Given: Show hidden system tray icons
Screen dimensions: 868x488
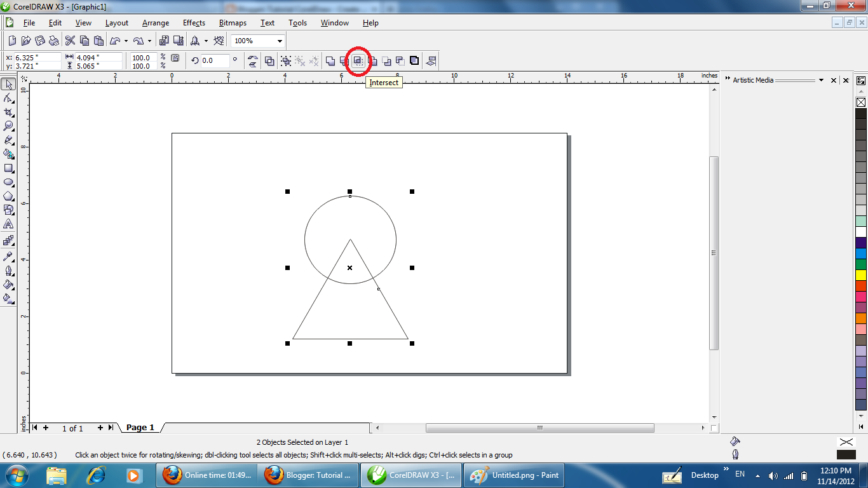Looking at the screenshot, I should pyautogui.click(x=757, y=475).
